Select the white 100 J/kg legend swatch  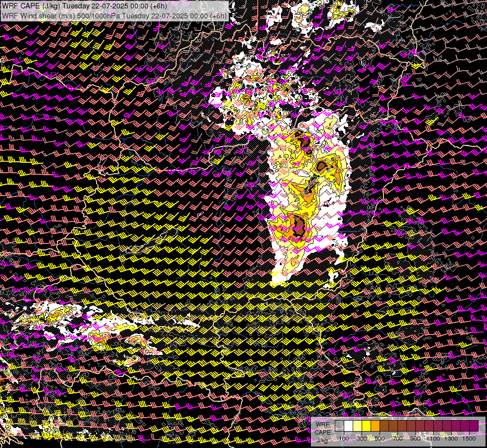[349, 426]
